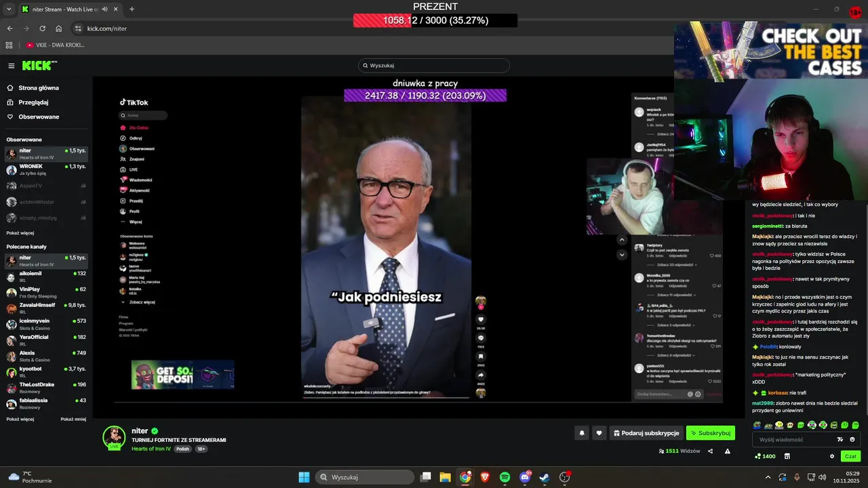
Task: Click Podaruj subskrypcje button
Action: [646, 432]
